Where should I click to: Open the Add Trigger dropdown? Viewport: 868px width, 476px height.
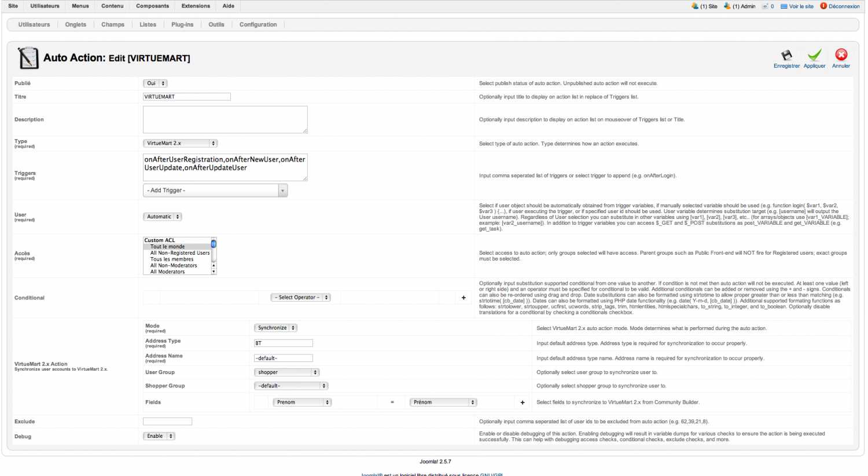point(215,191)
